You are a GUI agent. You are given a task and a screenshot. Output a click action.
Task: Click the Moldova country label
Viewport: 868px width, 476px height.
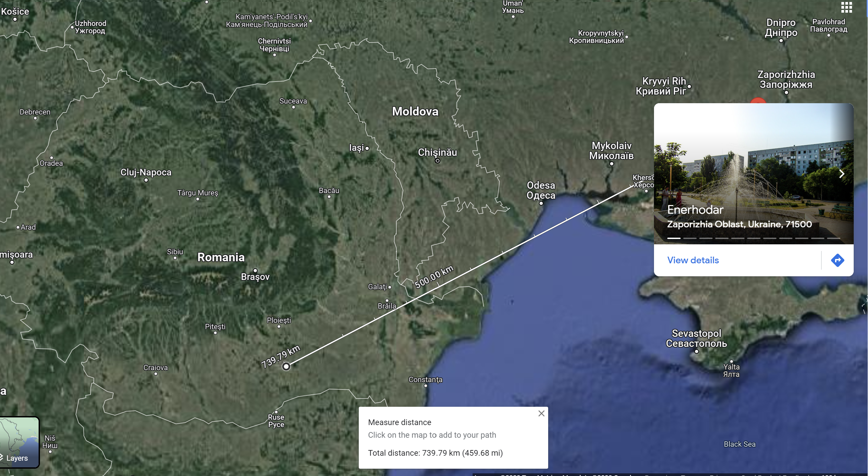point(415,112)
